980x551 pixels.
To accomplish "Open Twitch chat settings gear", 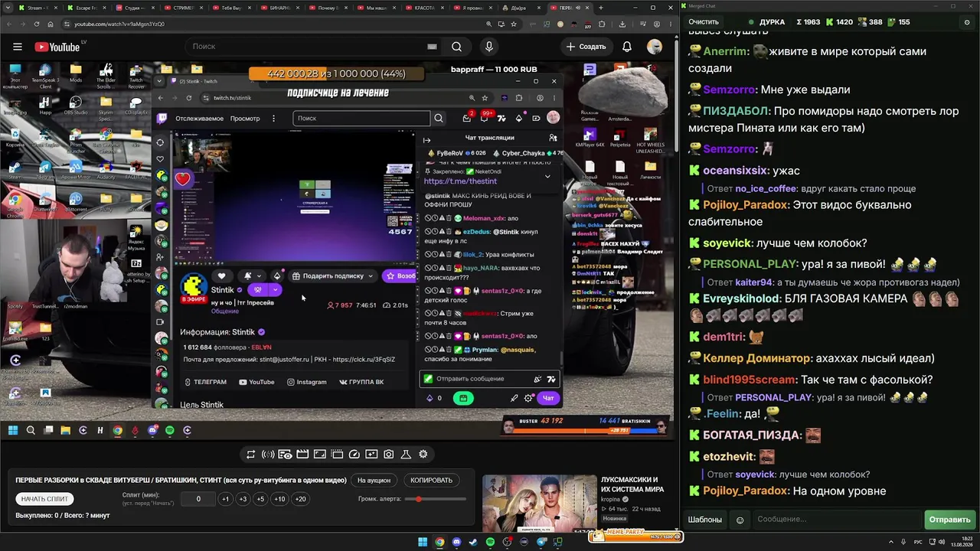I will [x=528, y=398].
